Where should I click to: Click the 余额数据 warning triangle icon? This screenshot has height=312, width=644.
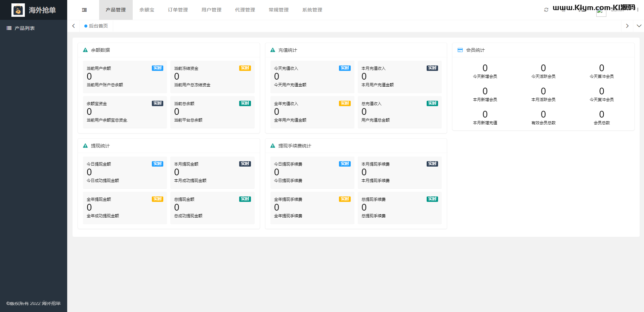(85, 50)
